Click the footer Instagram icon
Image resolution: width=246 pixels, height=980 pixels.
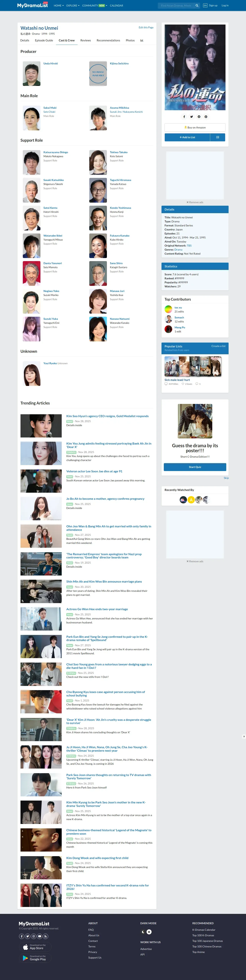pos(34,936)
